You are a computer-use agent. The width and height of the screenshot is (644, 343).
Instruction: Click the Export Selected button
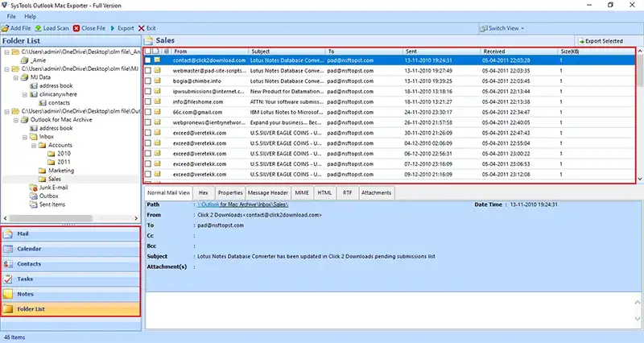point(600,41)
